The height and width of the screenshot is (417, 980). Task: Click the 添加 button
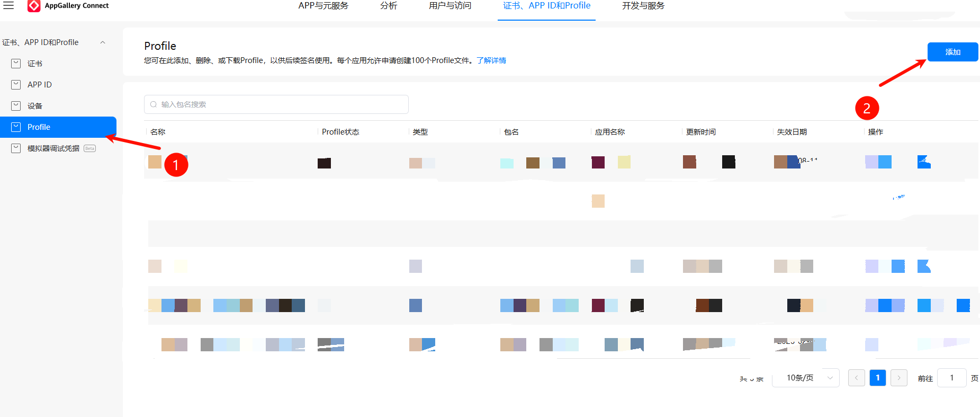pos(952,52)
